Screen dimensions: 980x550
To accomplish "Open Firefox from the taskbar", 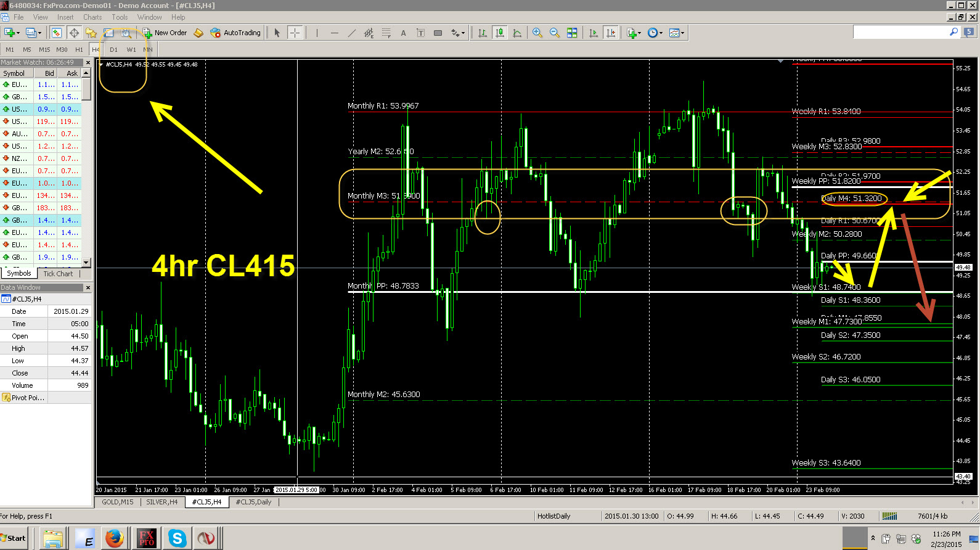I will tap(114, 538).
